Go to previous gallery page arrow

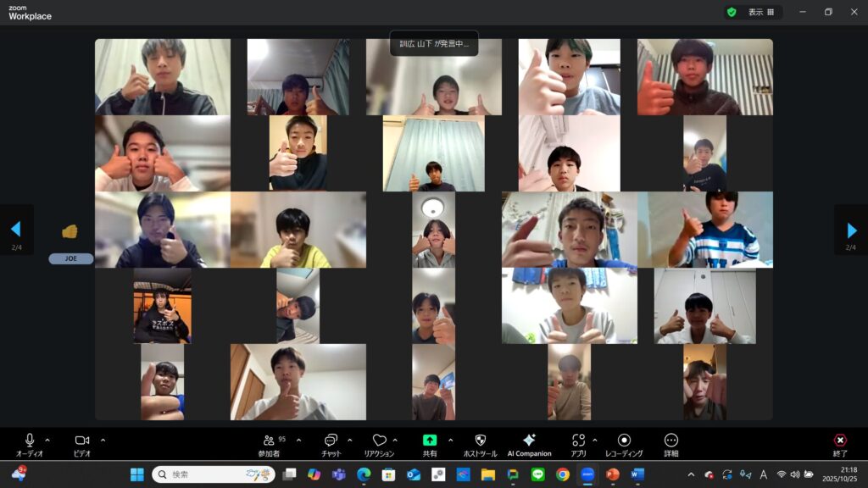(15, 230)
